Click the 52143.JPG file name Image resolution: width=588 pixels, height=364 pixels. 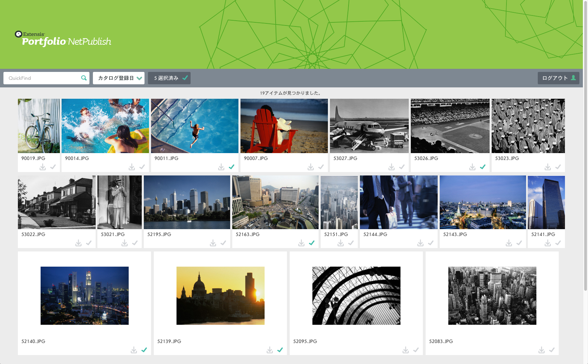point(455,234)
